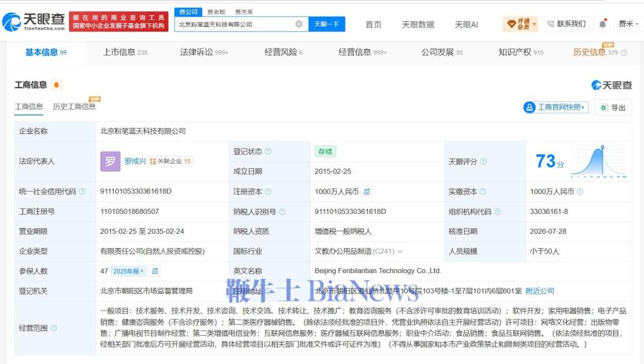Switch to 法律诉讼 tab
The width and height of the screenshot is (644, 364).
pos(204,52)
